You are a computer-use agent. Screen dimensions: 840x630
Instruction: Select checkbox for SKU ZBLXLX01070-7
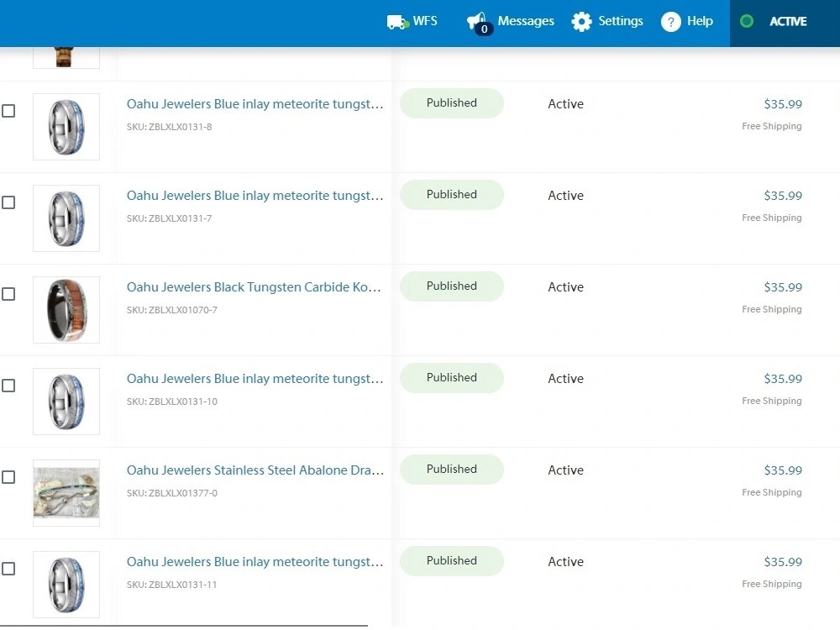point(8,294)
